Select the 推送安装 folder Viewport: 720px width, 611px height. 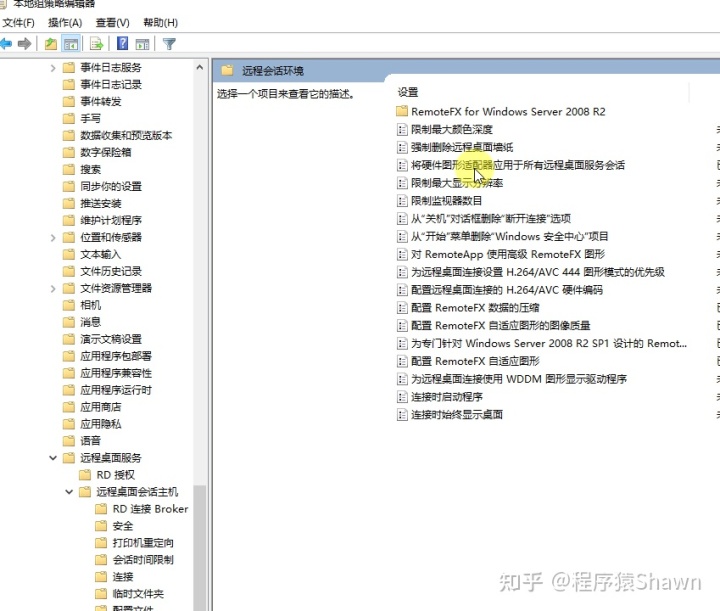101,203
